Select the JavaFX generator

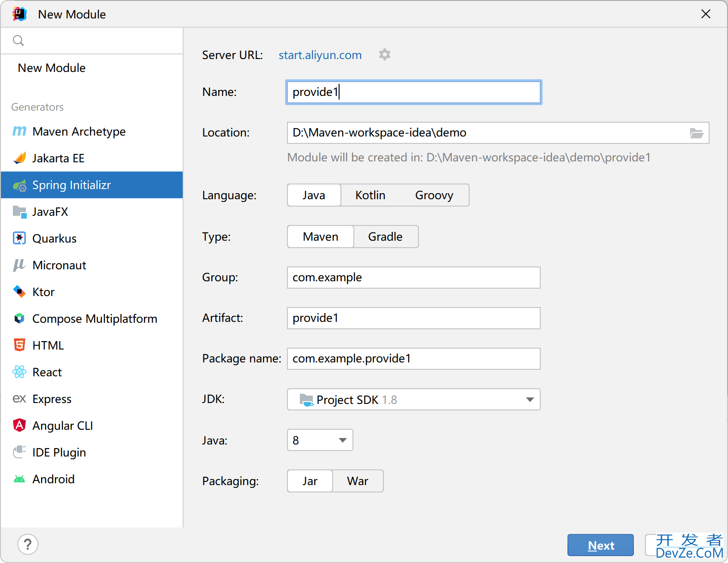click(x=92, y=212)
